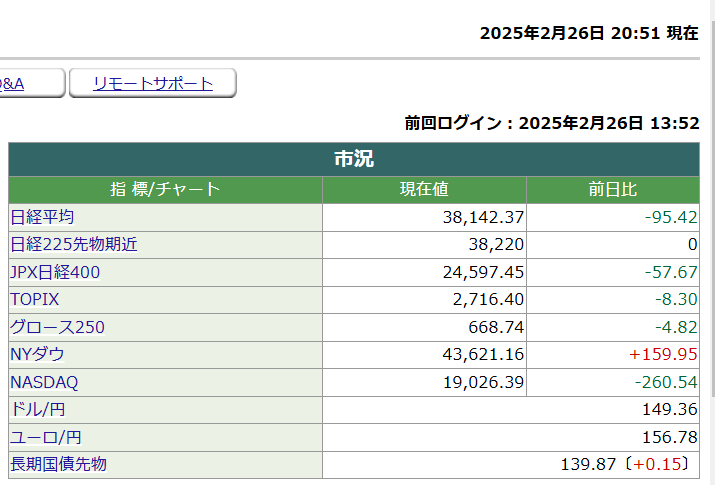
Task: Open the リモートサポート button
Action: [x=153, y=83]
